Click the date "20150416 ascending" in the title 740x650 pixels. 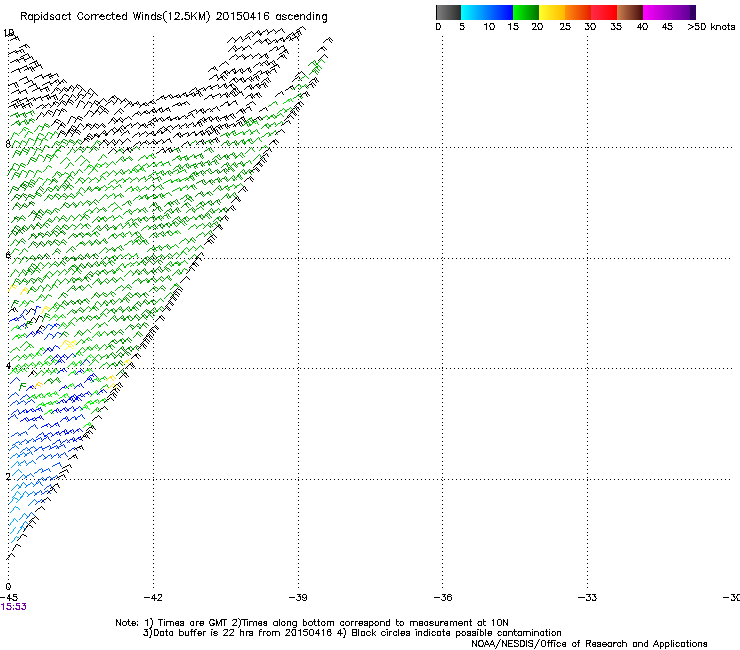point(271,17)
